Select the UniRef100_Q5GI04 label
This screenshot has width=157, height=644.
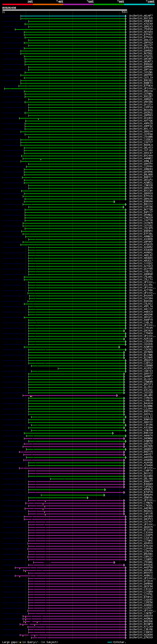pos(141,91)
